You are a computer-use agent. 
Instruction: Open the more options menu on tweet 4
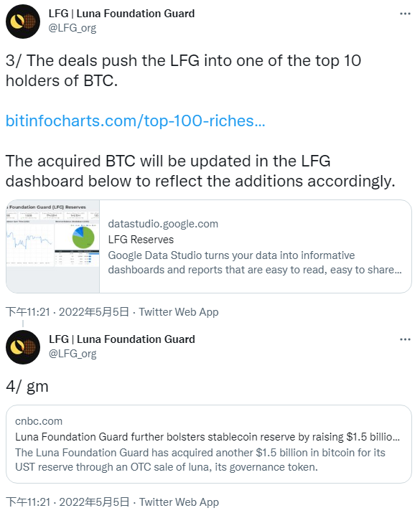[x=405, y=339]
